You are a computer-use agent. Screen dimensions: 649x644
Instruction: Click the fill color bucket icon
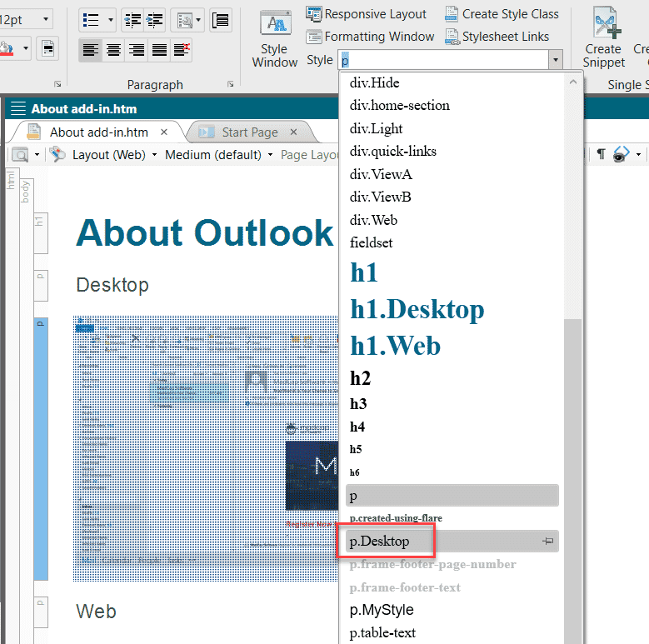pos(7,49)
